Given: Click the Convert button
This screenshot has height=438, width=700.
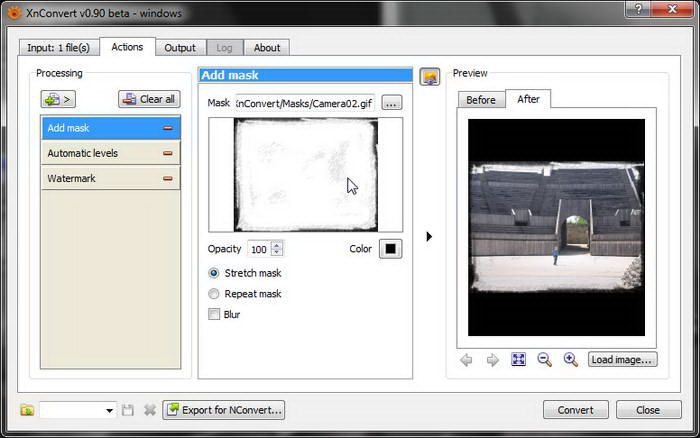Looking at the screenshot, I should [x=575, y=410].
